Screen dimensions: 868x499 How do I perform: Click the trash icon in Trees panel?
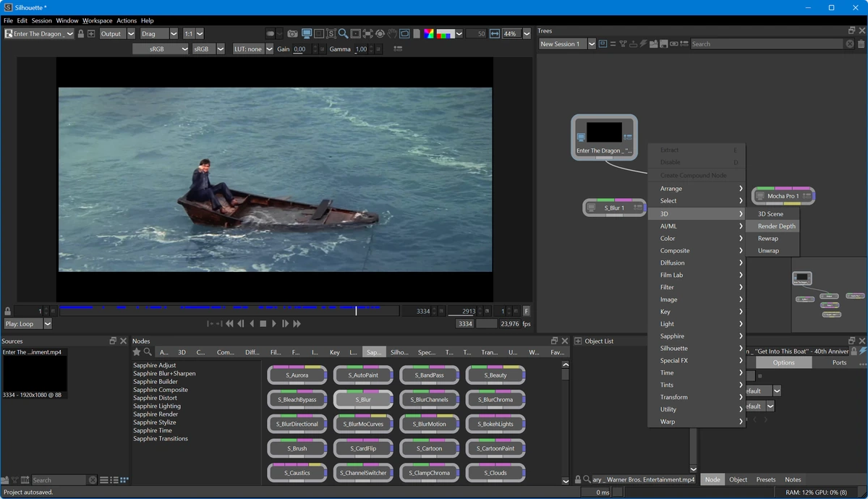tap(861, 44)
